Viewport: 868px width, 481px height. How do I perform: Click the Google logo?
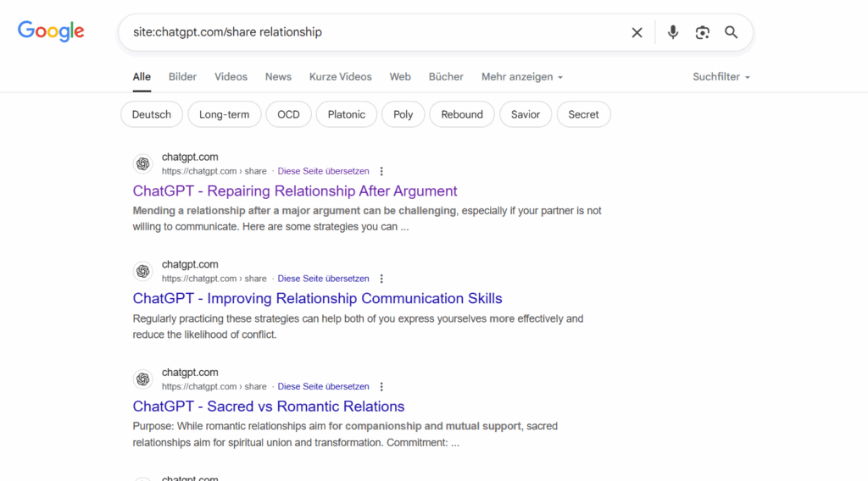51,31
